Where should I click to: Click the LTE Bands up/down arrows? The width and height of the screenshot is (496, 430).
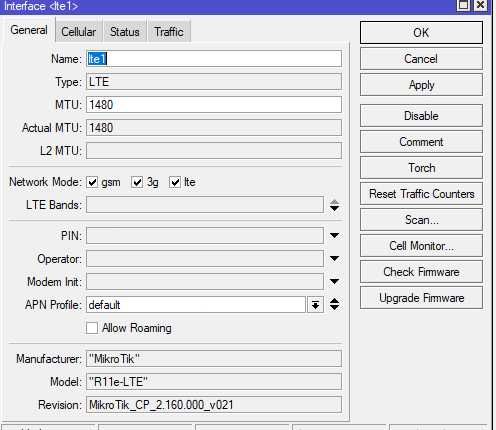334,205
